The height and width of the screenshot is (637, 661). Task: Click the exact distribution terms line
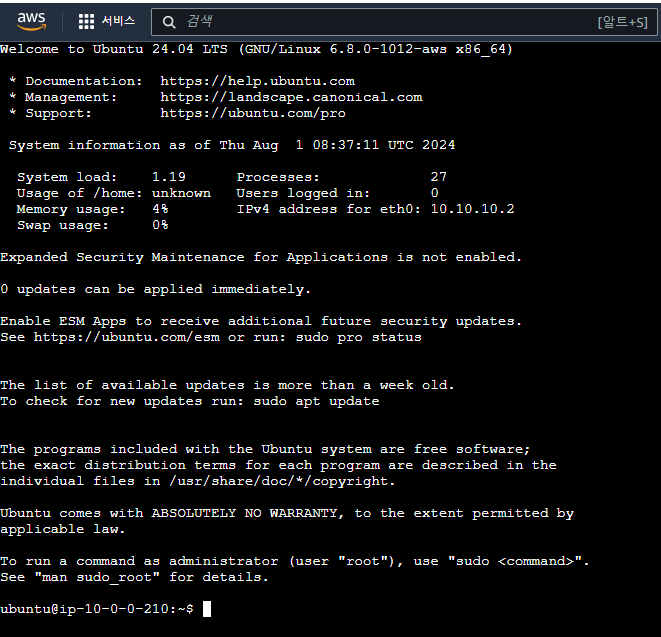[278, 465]
